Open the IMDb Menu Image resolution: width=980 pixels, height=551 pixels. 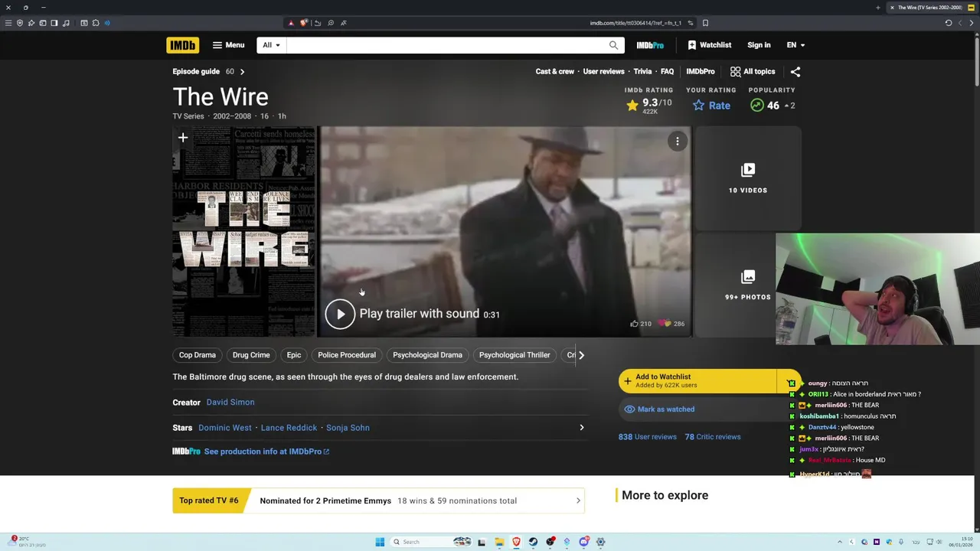click(x=228, y=45)
